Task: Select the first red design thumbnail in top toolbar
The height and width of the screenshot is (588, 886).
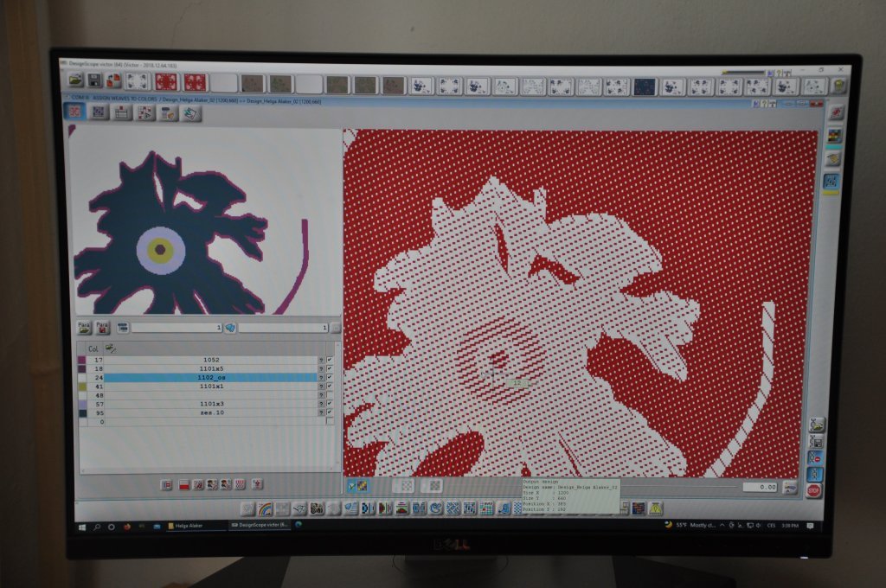Action: (165, 82)
